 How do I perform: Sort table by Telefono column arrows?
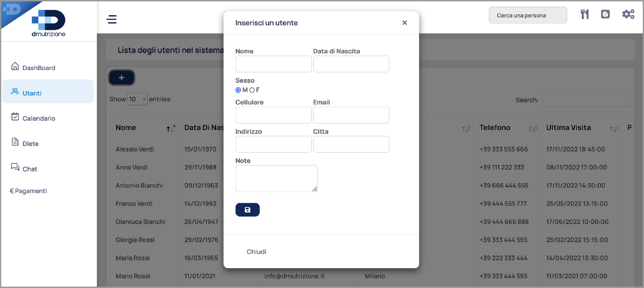click(x=533, y=128)
